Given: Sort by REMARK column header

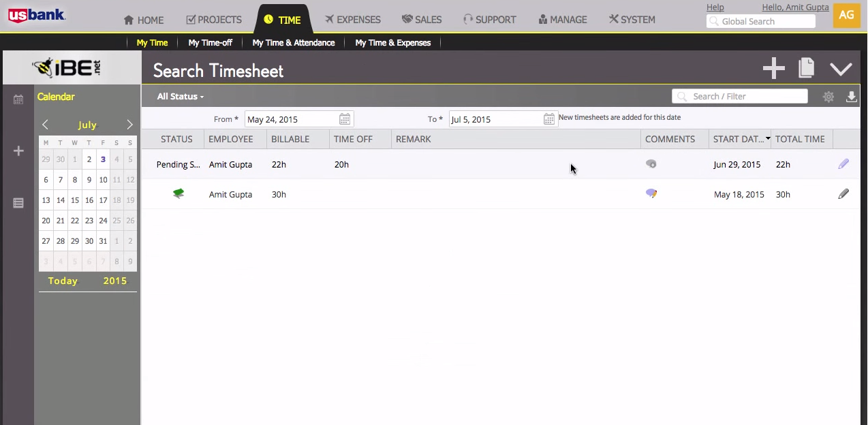Looking at the screenshot, I should point(414,139).
